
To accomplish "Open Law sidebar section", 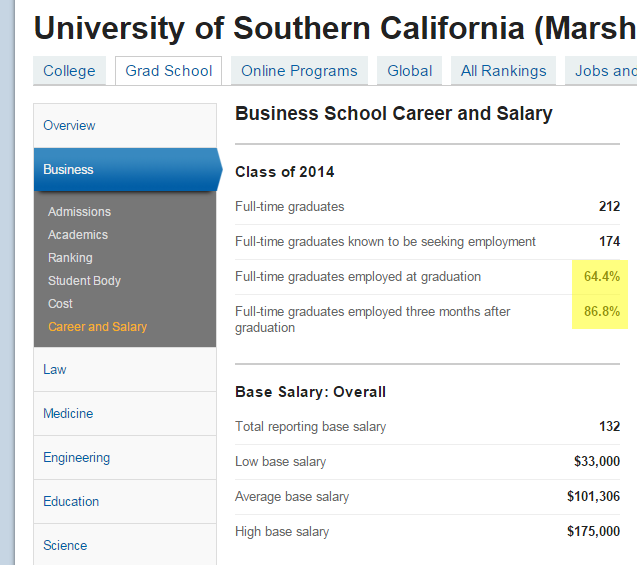I will point(54,370).
